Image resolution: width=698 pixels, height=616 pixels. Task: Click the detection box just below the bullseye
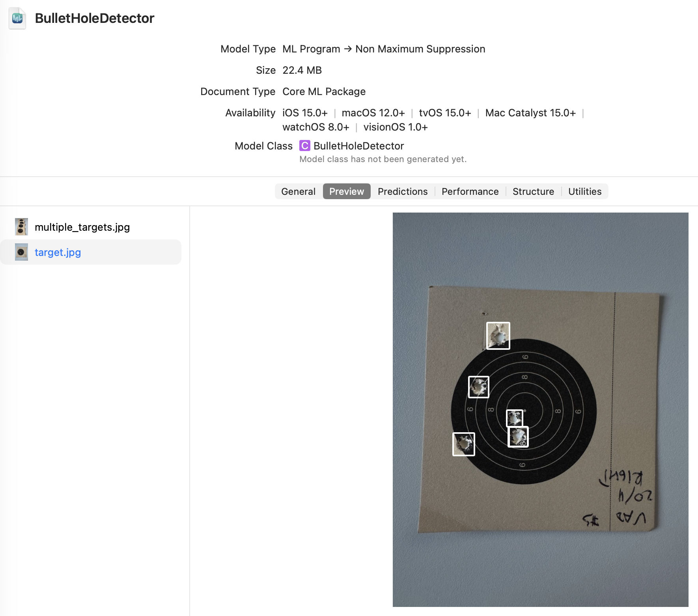(518, 437)
